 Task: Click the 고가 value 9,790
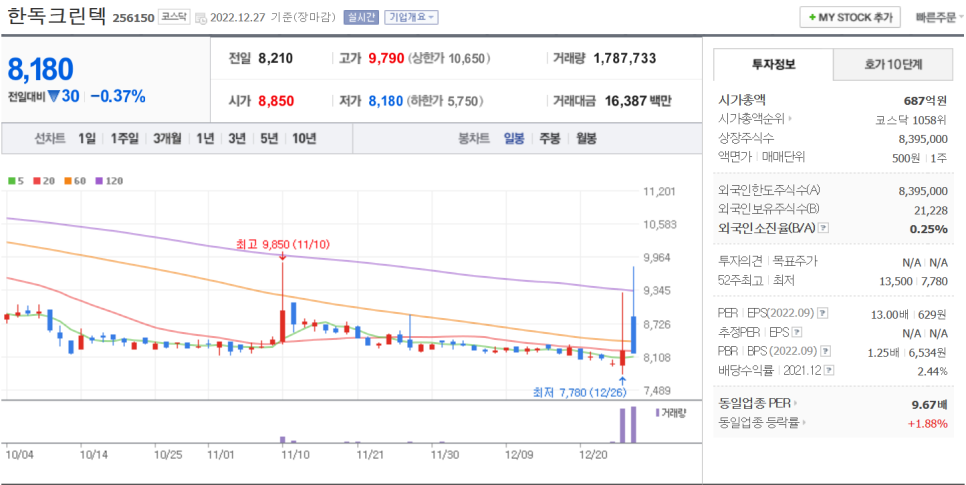(x=386, y=59)
